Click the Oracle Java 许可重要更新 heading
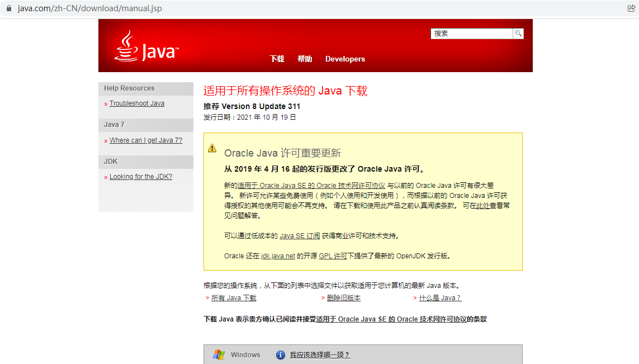This screenshot has width=639, height=364. [282, 153]
